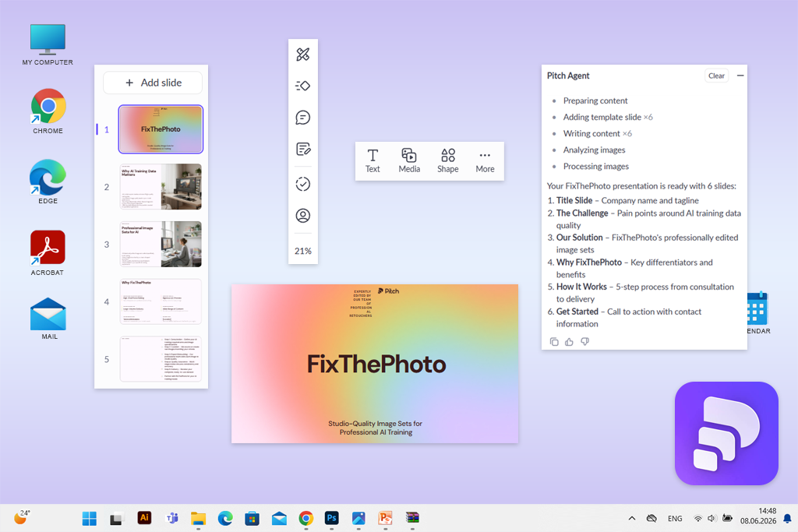
Task: Select slide 5 thumbnail with process steps
Action: [x=161, y=359]
